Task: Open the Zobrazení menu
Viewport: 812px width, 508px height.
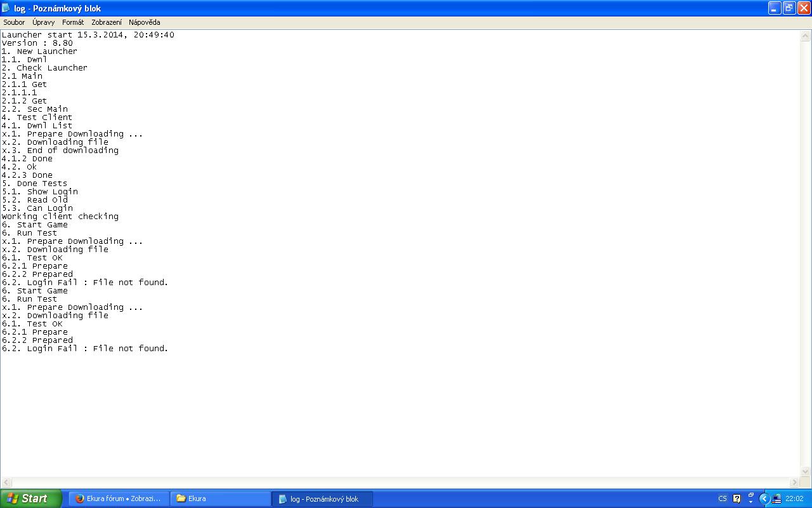Action: (x=107, y=22)
